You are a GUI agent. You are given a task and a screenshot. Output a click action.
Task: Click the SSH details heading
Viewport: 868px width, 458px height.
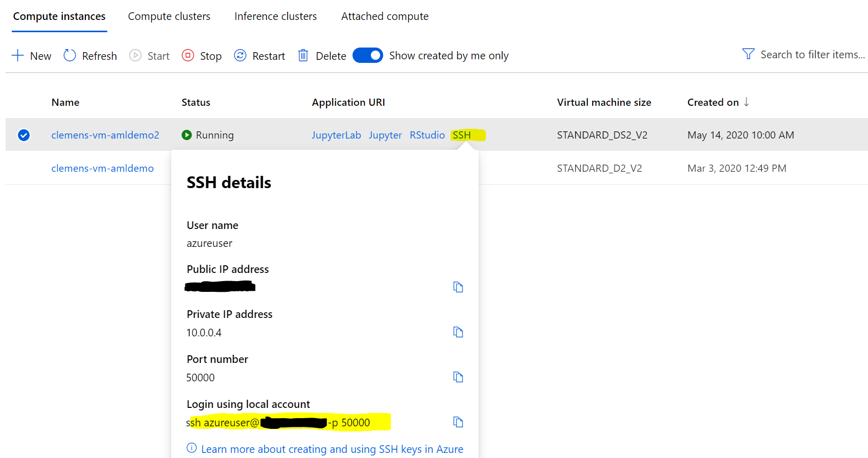[229, 182]
